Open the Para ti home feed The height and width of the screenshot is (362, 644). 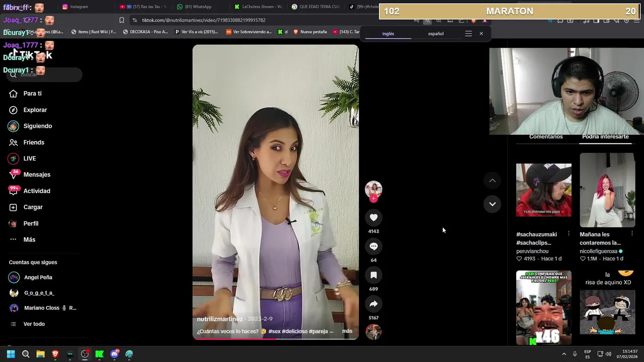[33, 94]
